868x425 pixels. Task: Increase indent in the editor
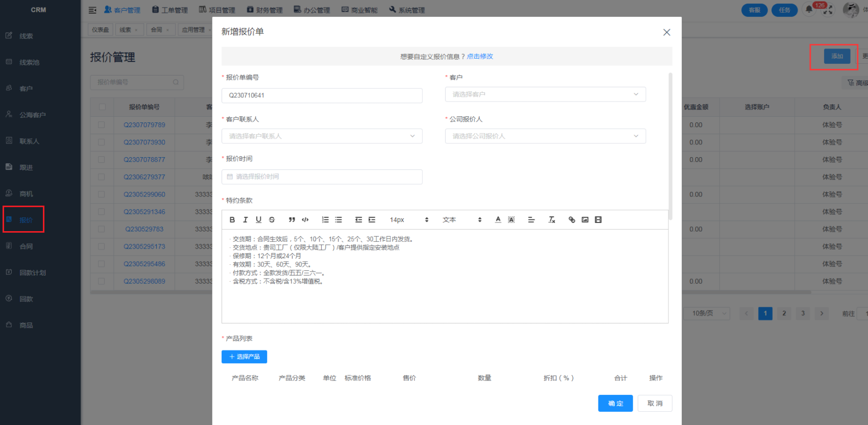tap(372, 220)
